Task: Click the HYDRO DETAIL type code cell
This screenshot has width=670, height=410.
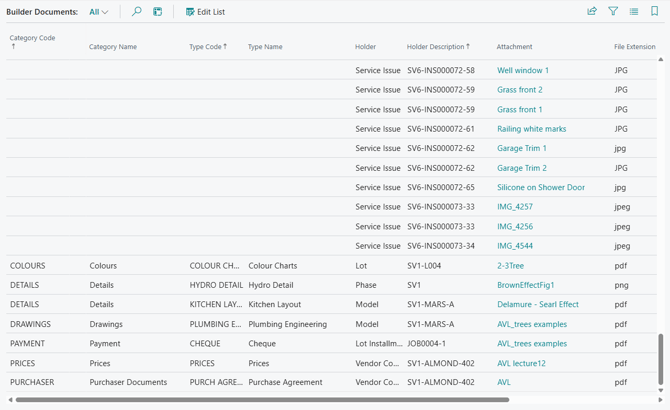Action: click(x=216, y=285)
